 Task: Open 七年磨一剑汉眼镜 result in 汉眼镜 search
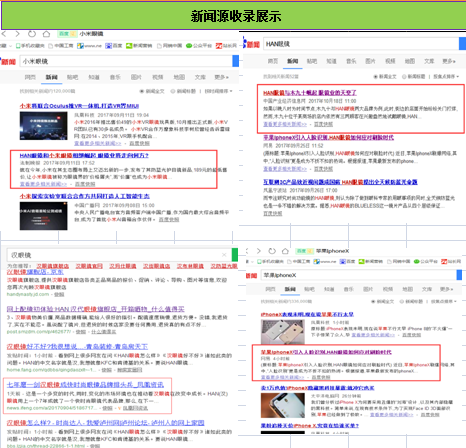coord(85,385)
